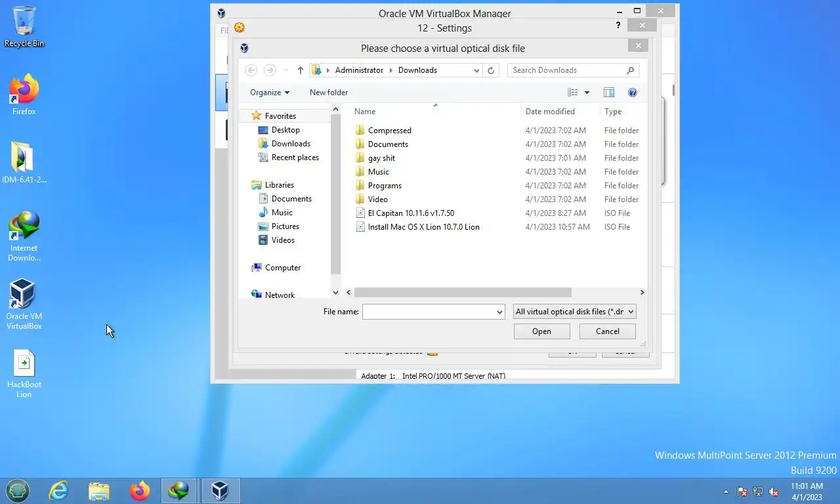
Task: Select Computer in navigation pane
Action: click(283, 268)
